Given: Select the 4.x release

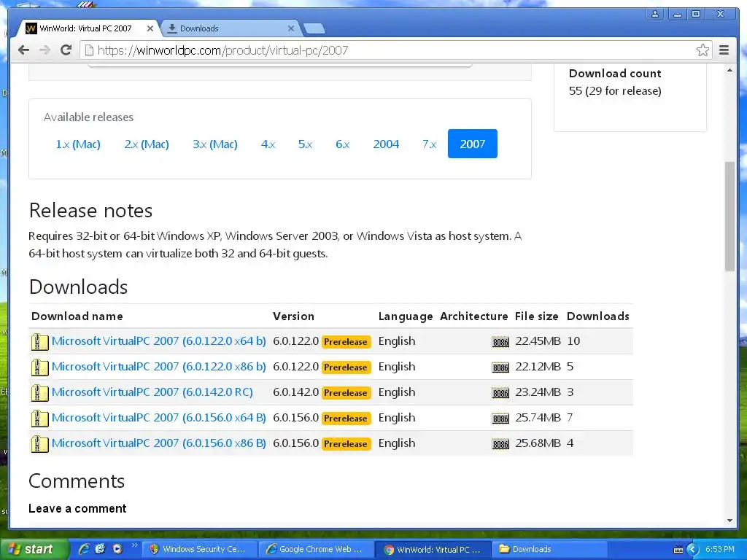Looking at the screenshot, I should 268,144.
